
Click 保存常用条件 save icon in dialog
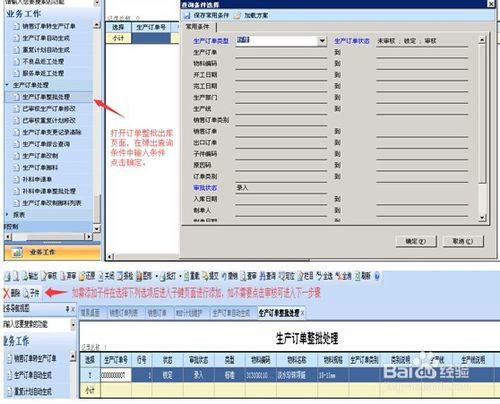pyautogui.click(x=187, y=16)
